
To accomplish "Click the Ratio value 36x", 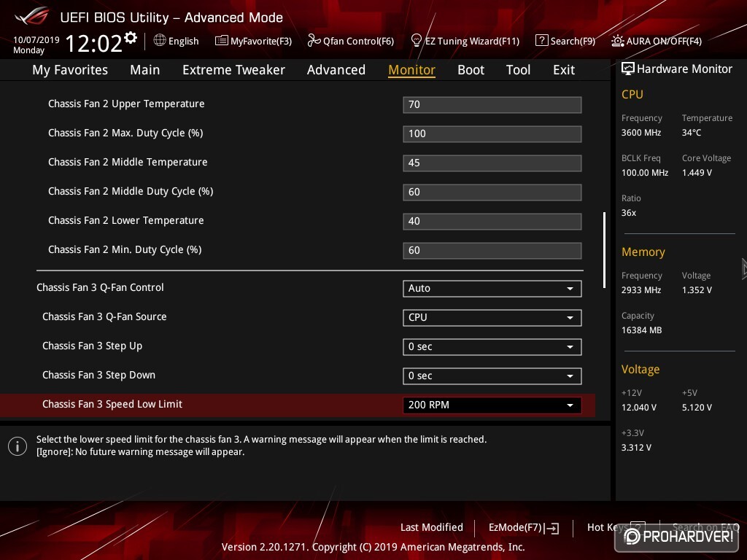I will tap(628, 212).
